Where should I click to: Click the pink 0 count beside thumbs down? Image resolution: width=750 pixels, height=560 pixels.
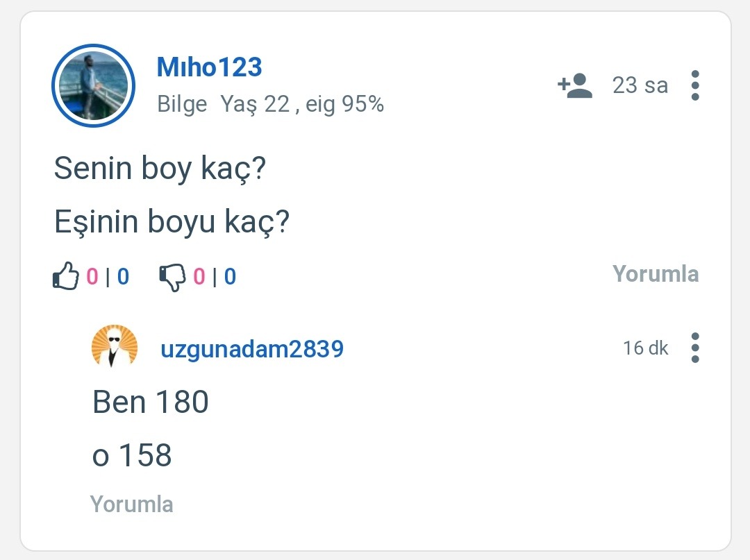(x=199, y=277)
